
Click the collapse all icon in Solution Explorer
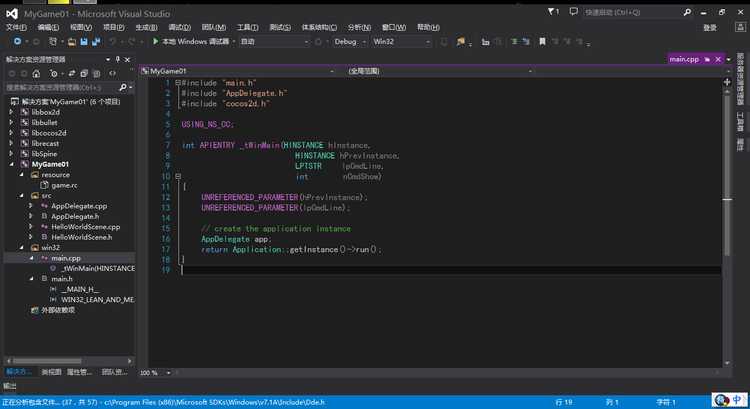pyautogui.click(x=84, y=73)
